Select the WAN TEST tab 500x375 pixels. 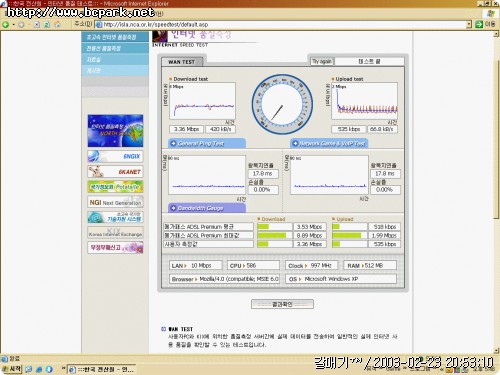click(182, 62)
